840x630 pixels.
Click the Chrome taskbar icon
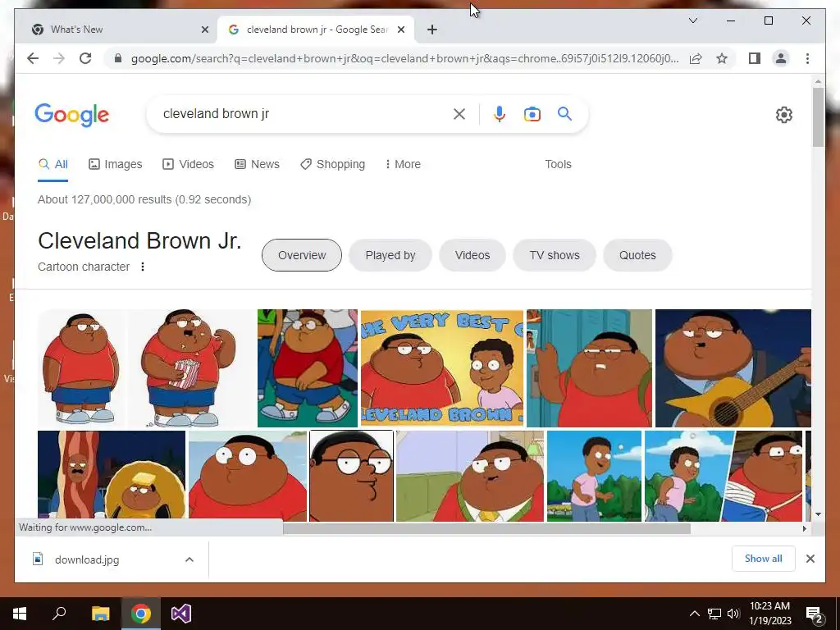pyautogui.click(x=141, y=614)
